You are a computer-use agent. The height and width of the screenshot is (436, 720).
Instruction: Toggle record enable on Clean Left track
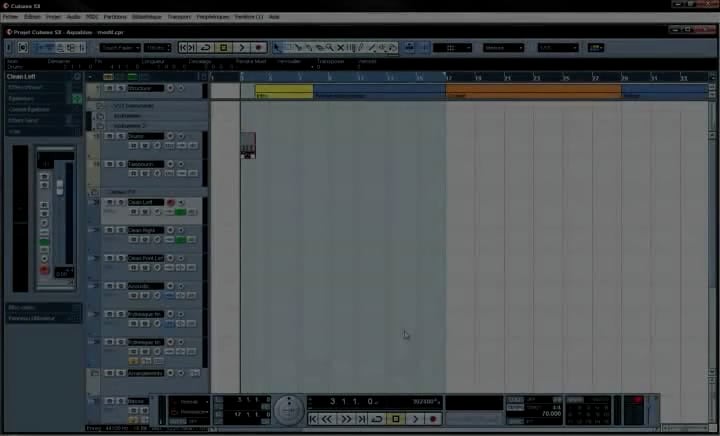click(x=170, y=202)
